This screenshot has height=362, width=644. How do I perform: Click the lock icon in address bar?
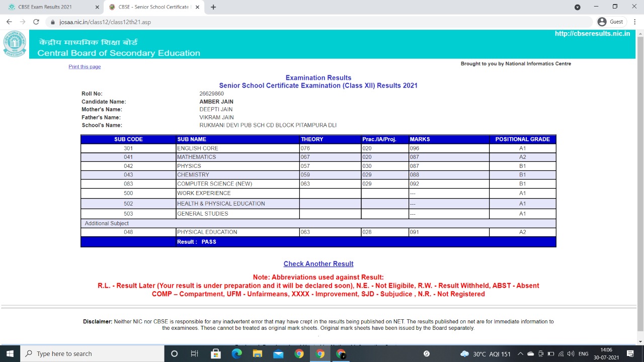(53, 22)
